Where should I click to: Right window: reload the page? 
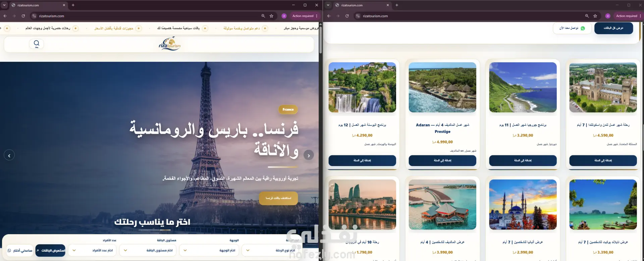coord(347,16)
